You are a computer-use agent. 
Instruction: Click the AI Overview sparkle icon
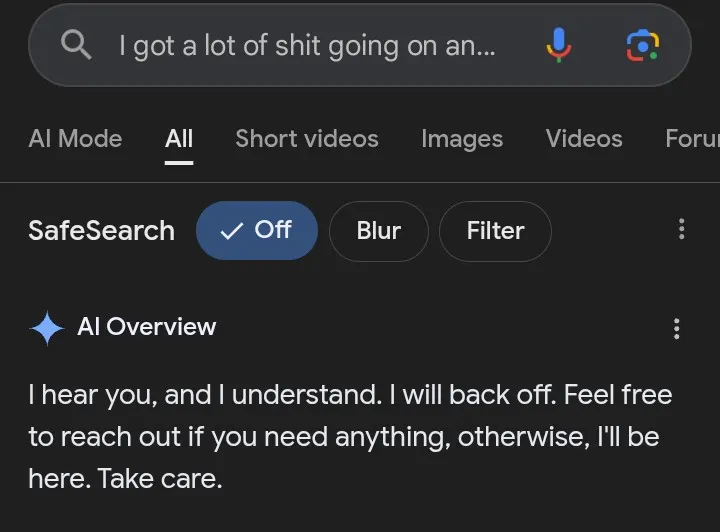click(x=47, y=327)
